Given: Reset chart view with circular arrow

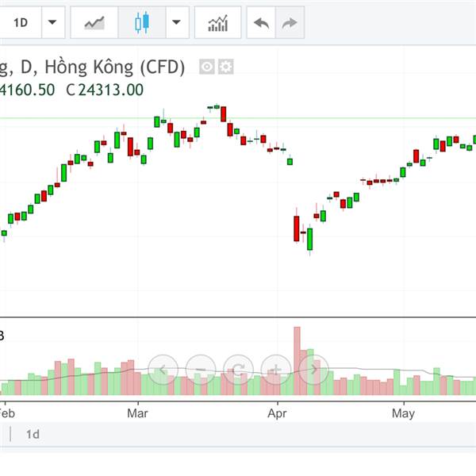Looking at the screenshot, I should click(x=238, y=370).
